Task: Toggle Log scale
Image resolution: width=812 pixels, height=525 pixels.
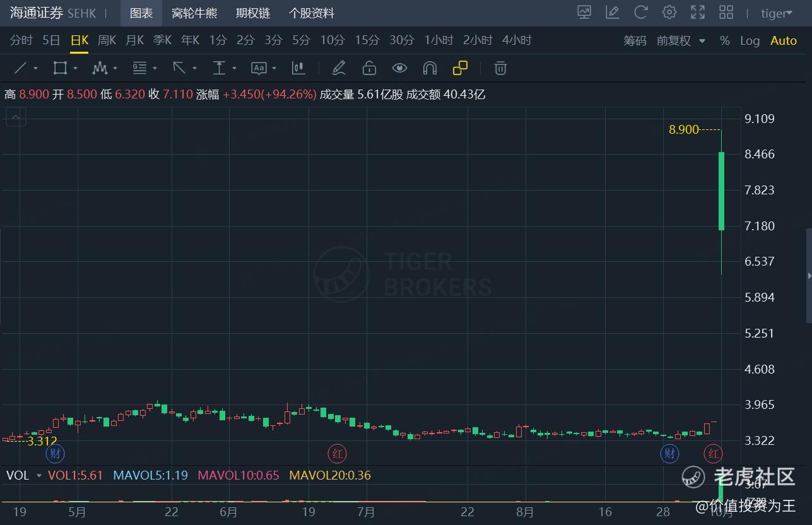Action: click(750, 40)
